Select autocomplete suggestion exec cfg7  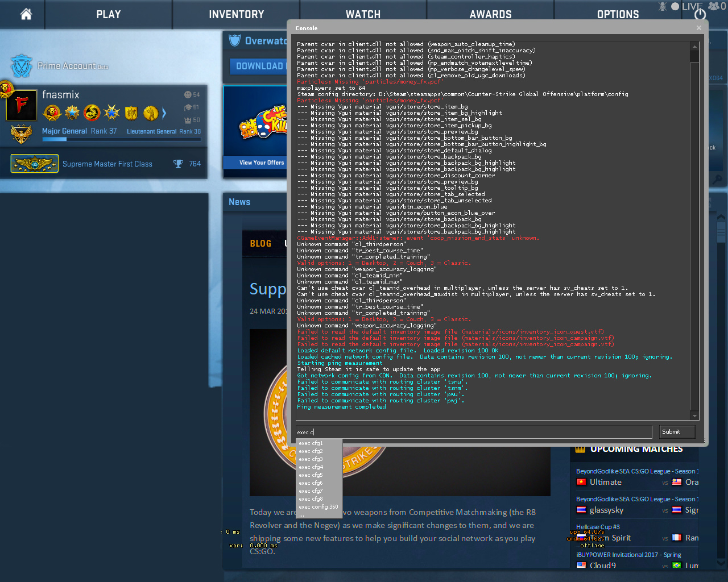(319, 491)
